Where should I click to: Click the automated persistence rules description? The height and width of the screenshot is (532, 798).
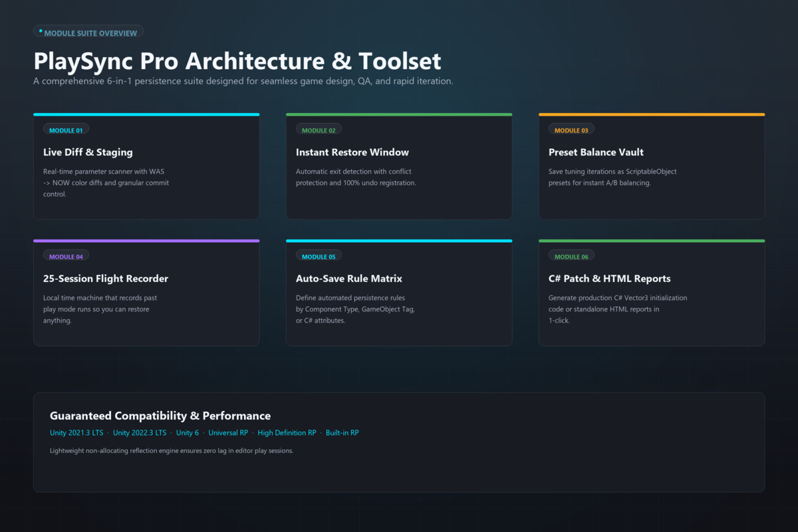pos(356,309)
